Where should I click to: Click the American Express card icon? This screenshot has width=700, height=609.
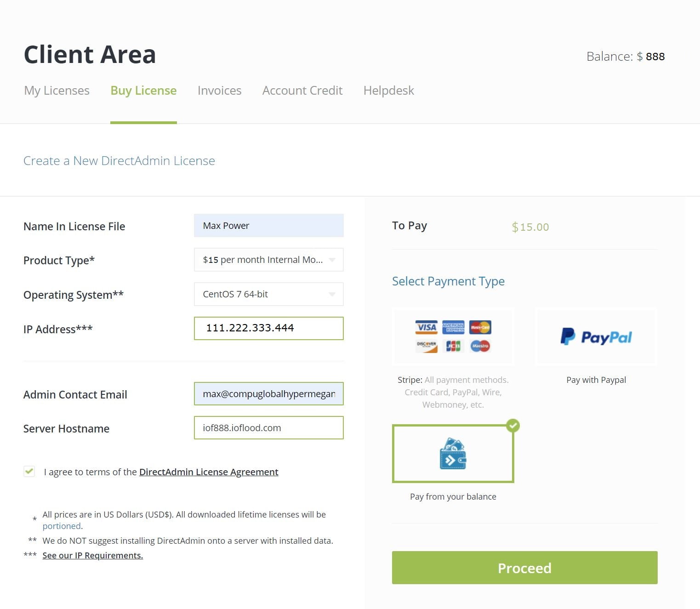[x=453, y=327]
